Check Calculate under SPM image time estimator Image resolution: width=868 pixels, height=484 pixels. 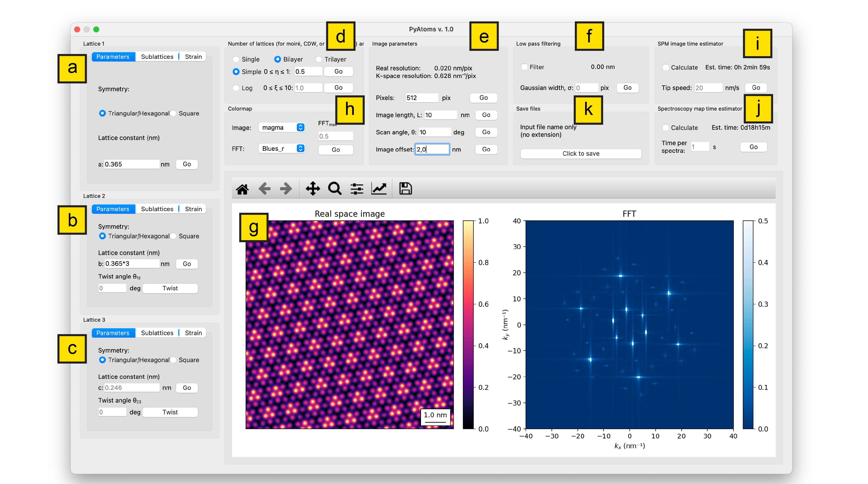pos(666,67)
